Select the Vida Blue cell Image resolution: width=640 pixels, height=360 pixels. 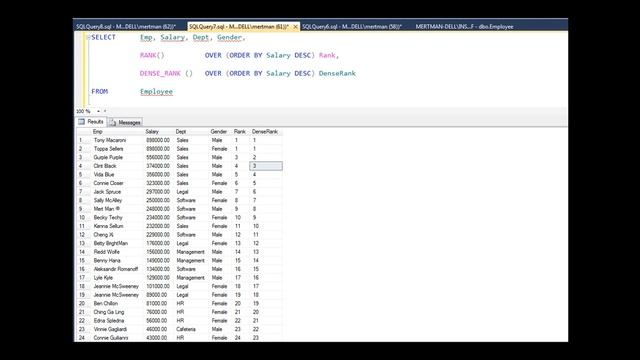click(x=118, y=174)
